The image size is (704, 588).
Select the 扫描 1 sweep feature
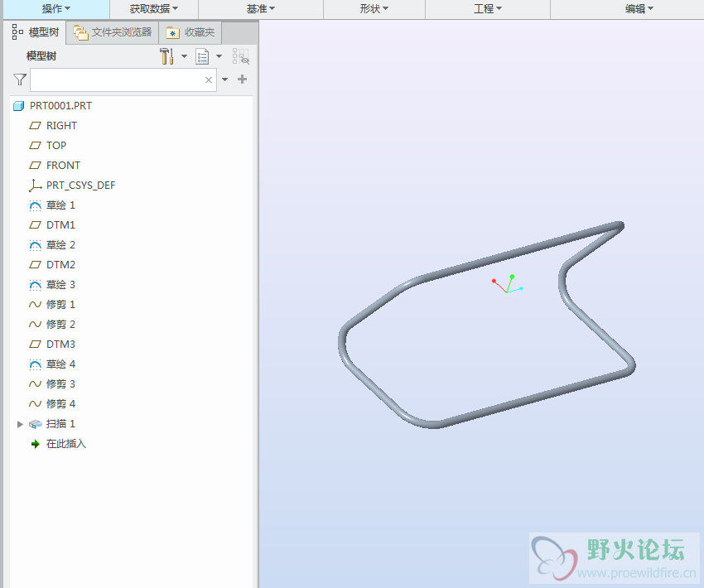(x=60, y=424)
